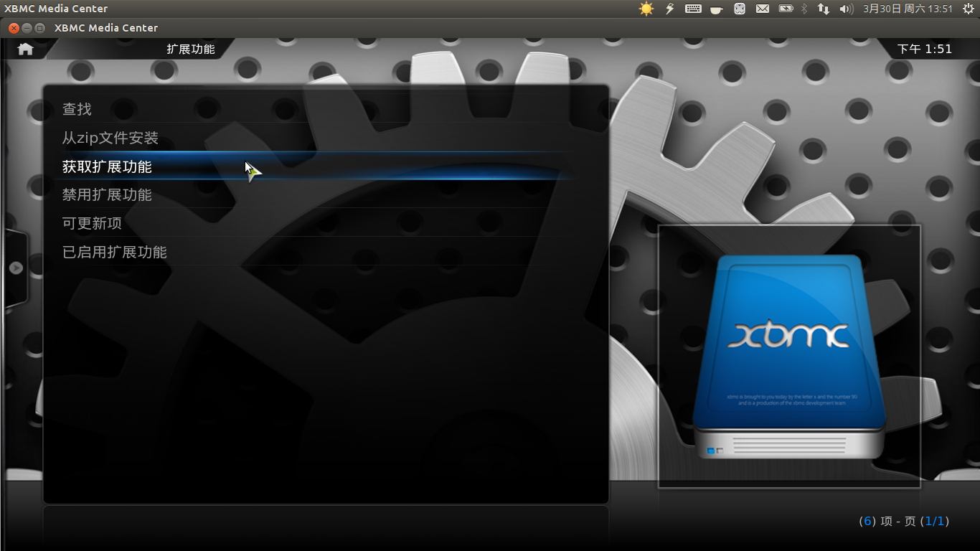
Task: Open the keyboard input indicator
Action: [693, 9]
